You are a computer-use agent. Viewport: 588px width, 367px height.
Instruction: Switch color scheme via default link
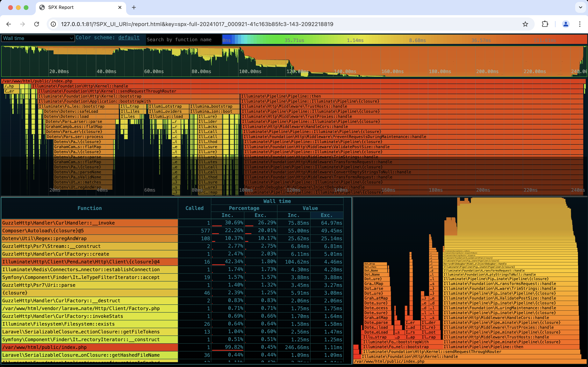click(129, 38)
